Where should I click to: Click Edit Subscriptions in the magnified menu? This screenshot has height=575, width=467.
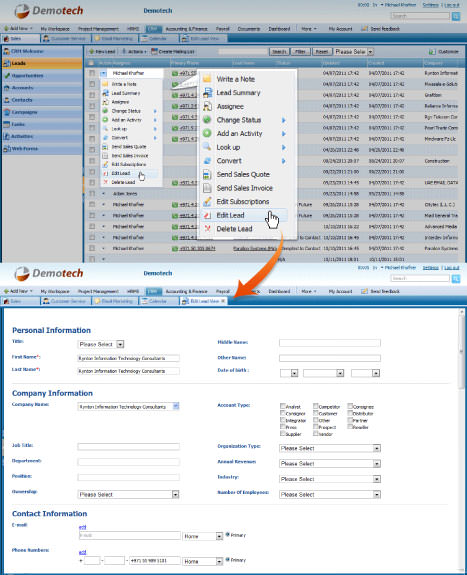(242, 201)
